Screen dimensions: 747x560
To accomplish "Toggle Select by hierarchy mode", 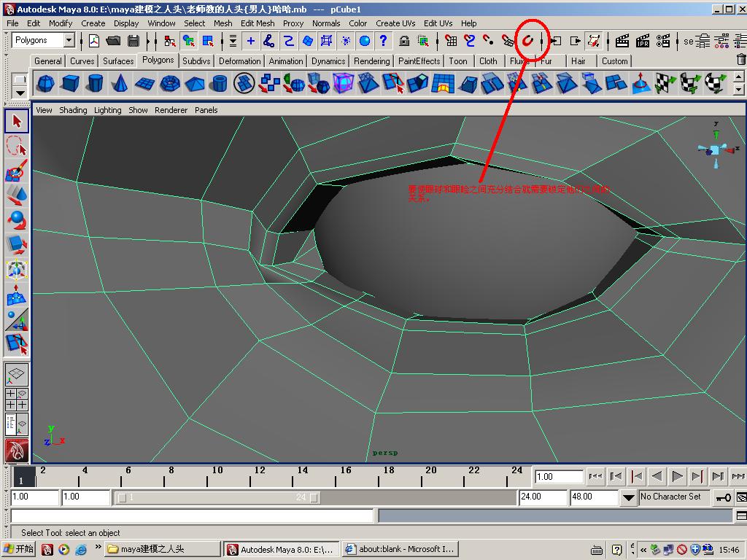I will point(169,41).
